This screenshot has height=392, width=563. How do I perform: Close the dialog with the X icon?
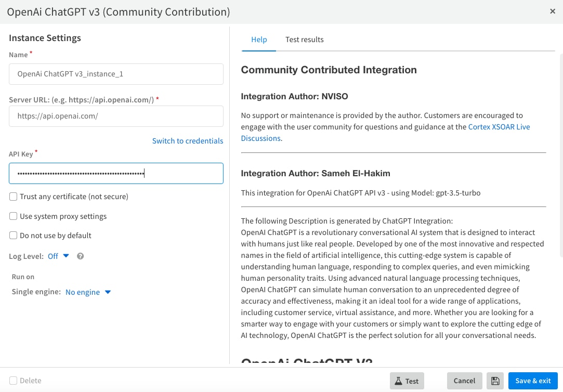[x=553, y=11]
